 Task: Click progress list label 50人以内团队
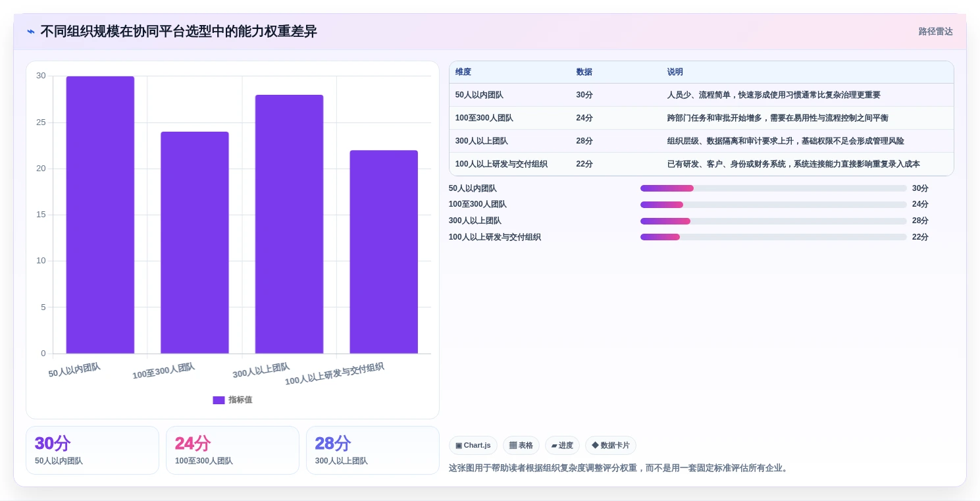[473, 188]
